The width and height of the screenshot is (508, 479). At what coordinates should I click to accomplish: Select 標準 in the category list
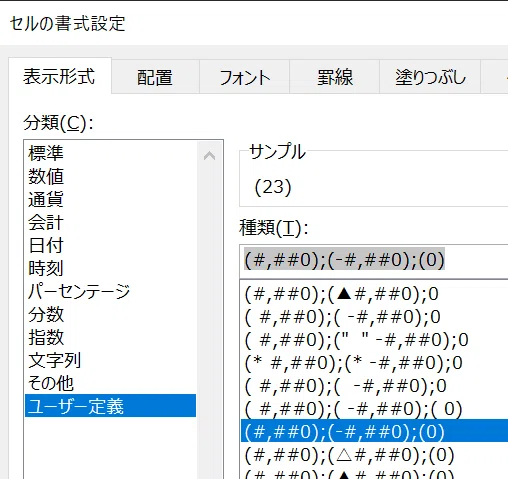[110, 153]
